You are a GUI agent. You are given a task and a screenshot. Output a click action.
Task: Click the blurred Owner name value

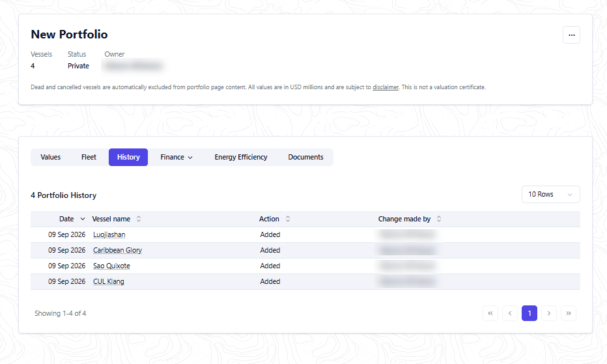pyautogui.click(x=133, y=66)
